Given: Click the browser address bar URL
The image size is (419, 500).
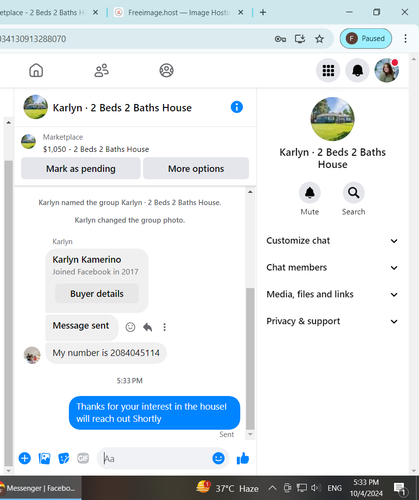Looking at the screenshot, I should (x=33, y=39).
